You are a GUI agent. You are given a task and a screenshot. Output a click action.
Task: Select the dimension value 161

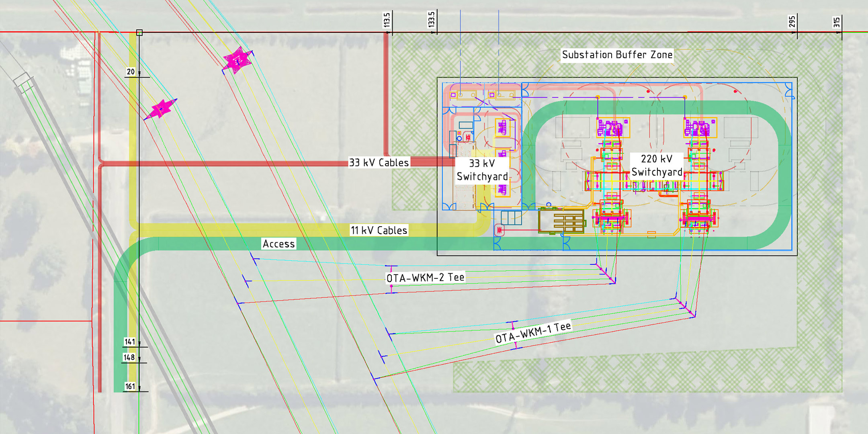pyautogui.click(x=130, y=387)
